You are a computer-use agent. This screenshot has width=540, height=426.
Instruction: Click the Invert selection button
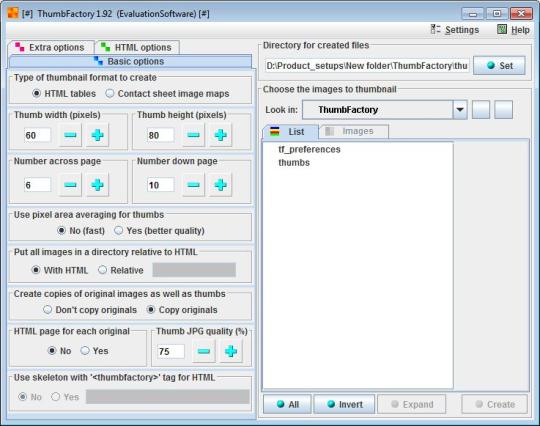[x=344, y=404]
